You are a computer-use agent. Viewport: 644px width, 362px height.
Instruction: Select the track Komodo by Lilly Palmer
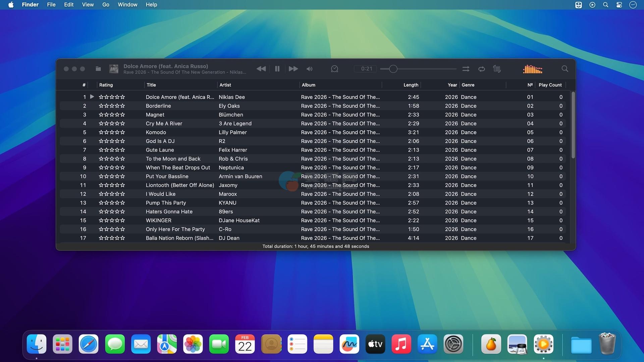[x=156, y=132]
